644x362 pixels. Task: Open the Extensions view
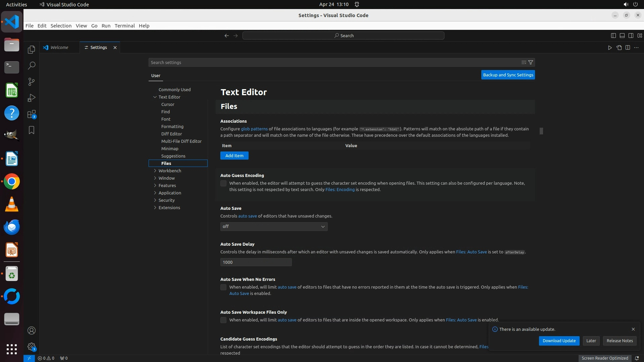(x=32, y=114)
